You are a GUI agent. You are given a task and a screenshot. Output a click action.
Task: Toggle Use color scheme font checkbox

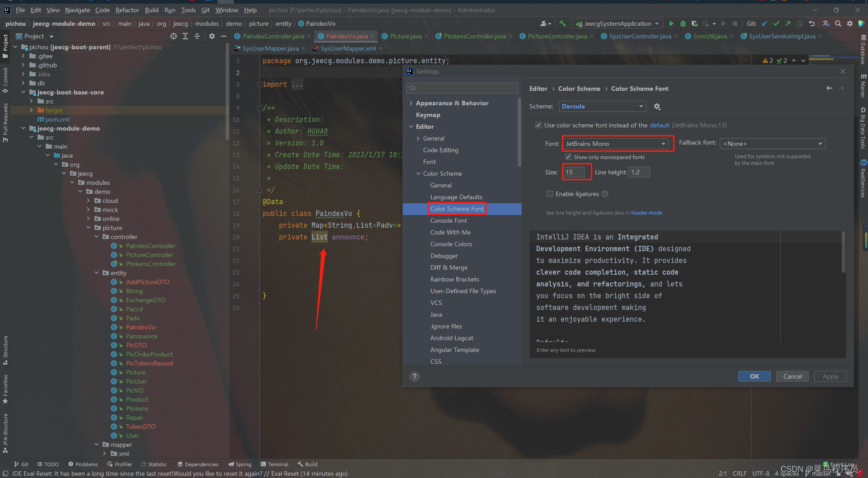click(538, 125)
